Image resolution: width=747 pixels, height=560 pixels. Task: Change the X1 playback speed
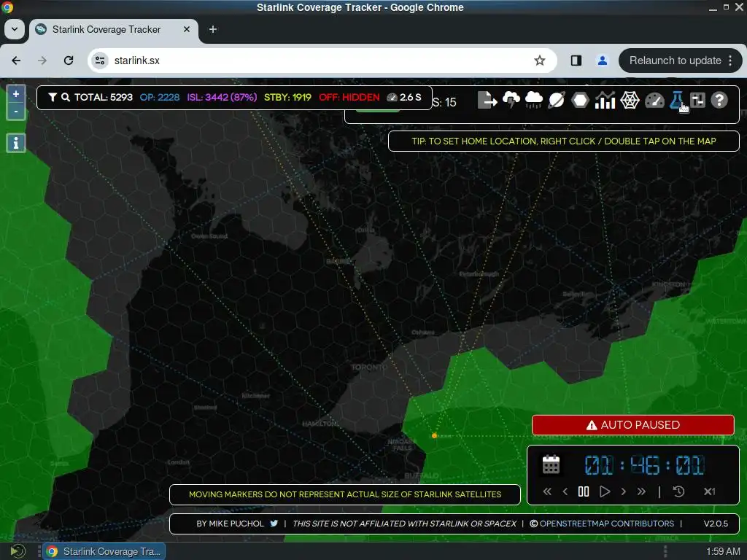[709, 491]
